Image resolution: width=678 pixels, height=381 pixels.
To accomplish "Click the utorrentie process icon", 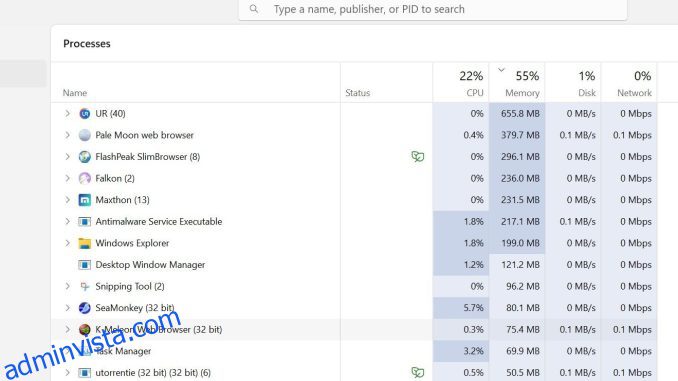I will pyautogui.click(x=85, y=373).
